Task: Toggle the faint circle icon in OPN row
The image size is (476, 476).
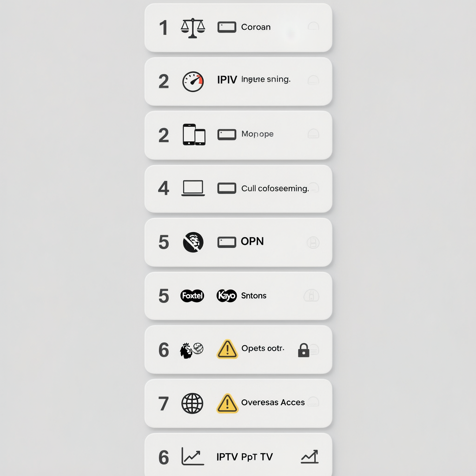Action: 313,243
